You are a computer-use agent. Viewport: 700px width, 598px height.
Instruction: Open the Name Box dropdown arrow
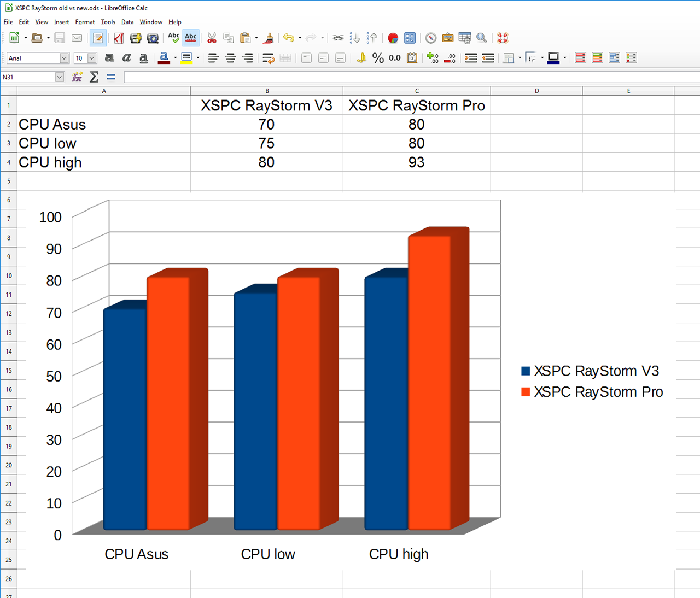(60, 77)
